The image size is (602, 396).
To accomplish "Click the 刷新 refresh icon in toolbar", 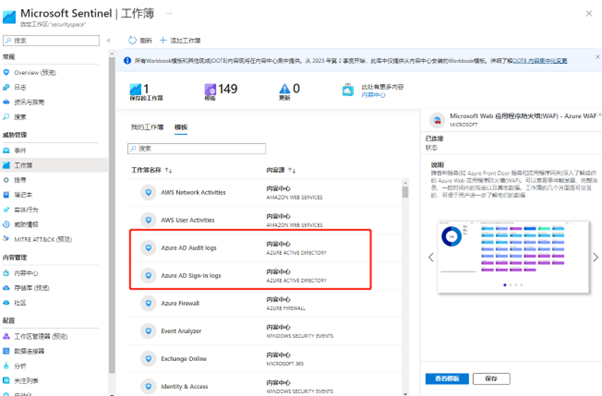I will [132, 40].
